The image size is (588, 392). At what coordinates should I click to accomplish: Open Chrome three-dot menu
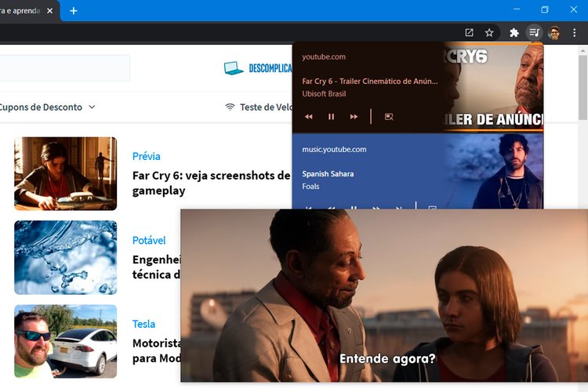574,33
